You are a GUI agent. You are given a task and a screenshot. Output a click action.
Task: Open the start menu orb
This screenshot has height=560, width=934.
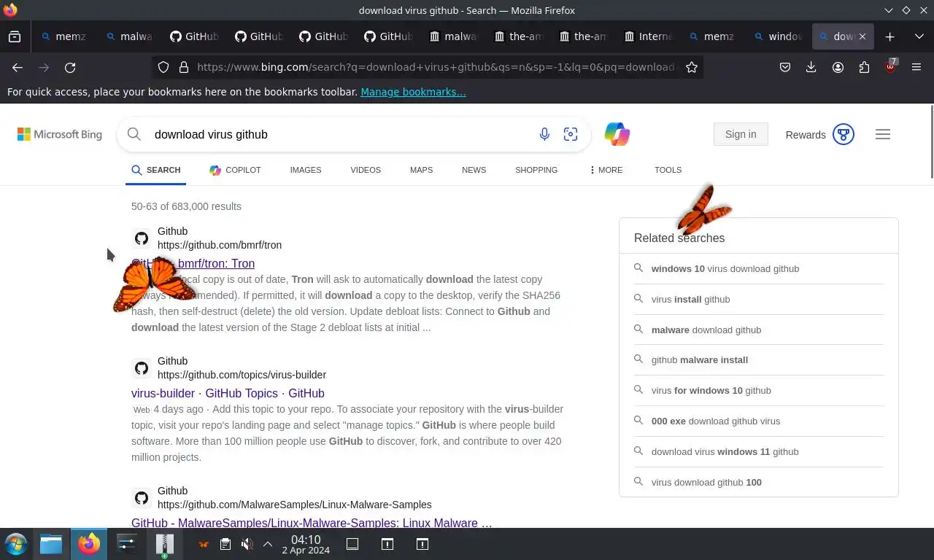[16, 544]
